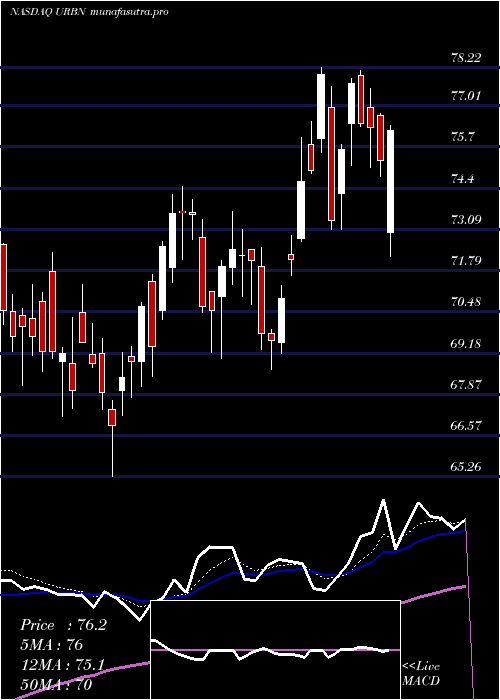Click the 66.57 price axis label
The image size is (500, 700).
click(x=467, y=425)
